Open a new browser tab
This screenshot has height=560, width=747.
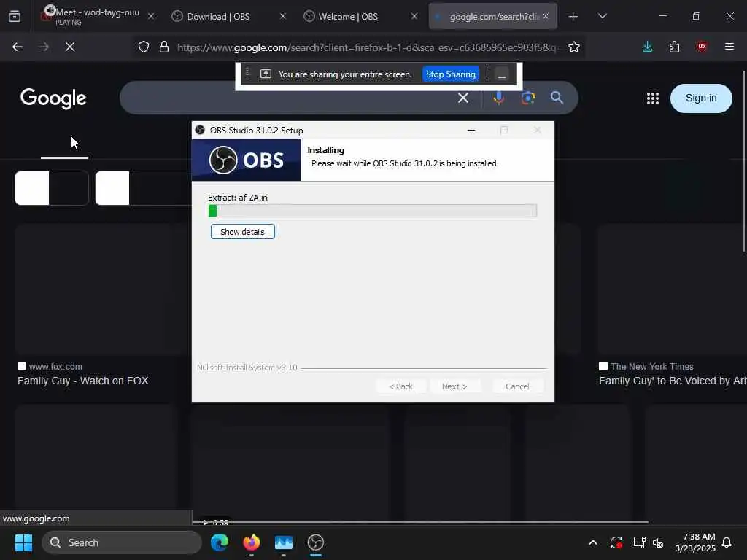point(573,17)
